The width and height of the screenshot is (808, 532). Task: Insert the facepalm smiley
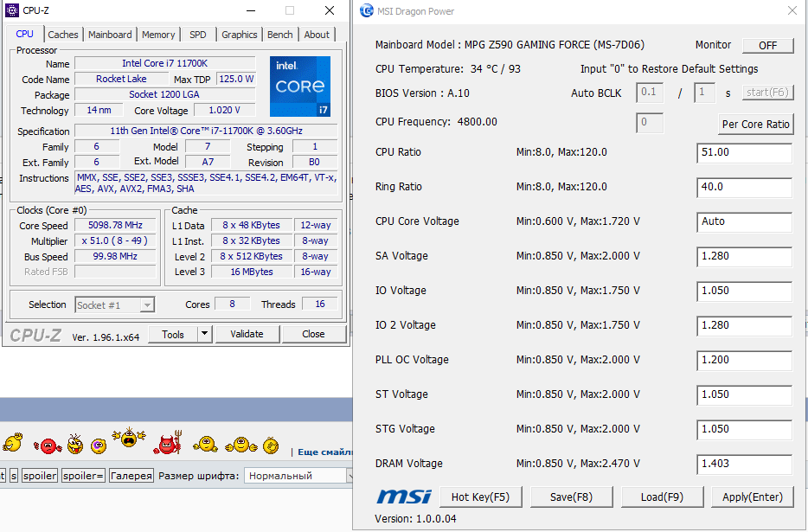point(271,445)
